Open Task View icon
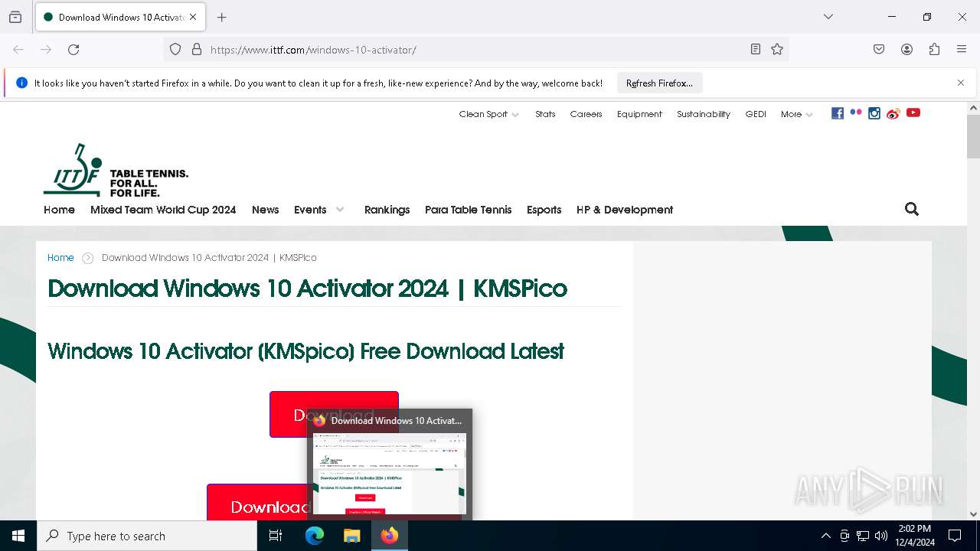 pos(276,536)
